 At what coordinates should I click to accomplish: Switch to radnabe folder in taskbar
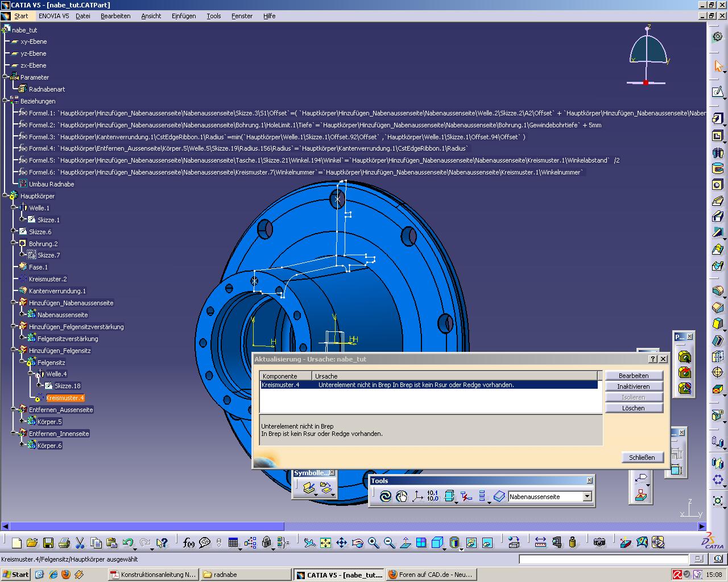coord(246,575)
